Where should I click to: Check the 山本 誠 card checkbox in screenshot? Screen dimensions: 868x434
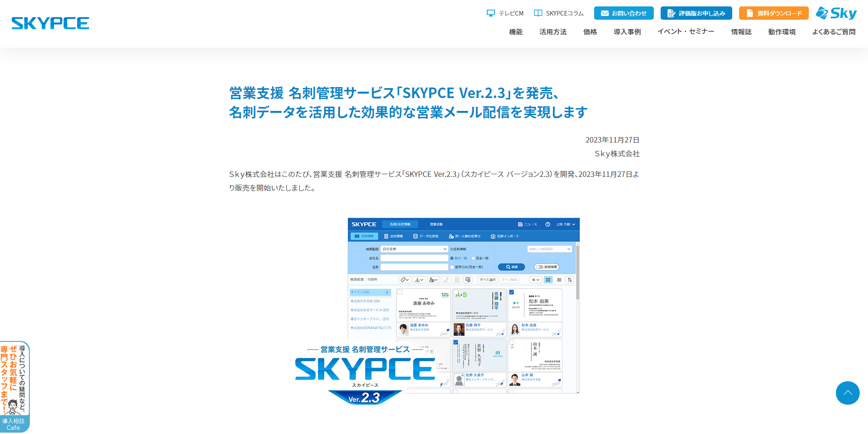[x=512, y=342]
